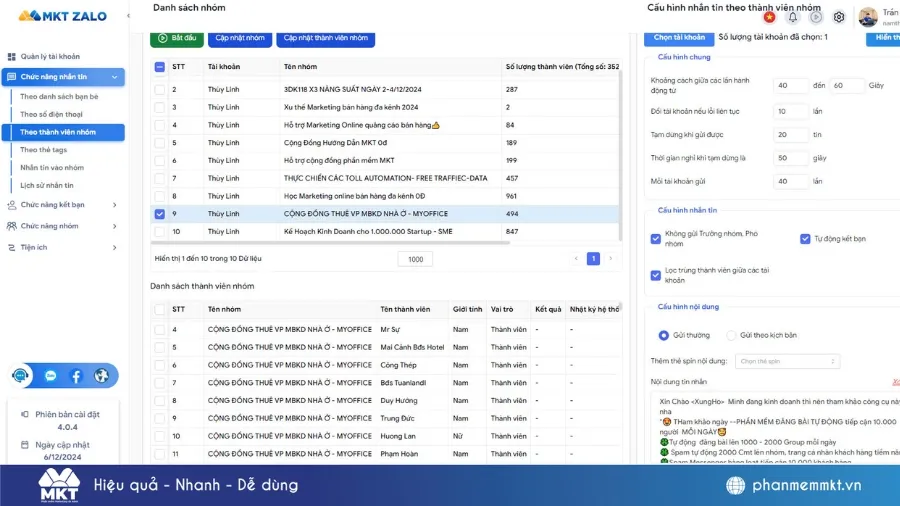Check the Kế Hoạch Kinh Doanh group row
This screenshot has width=900, height=506.
click(160, 232)
